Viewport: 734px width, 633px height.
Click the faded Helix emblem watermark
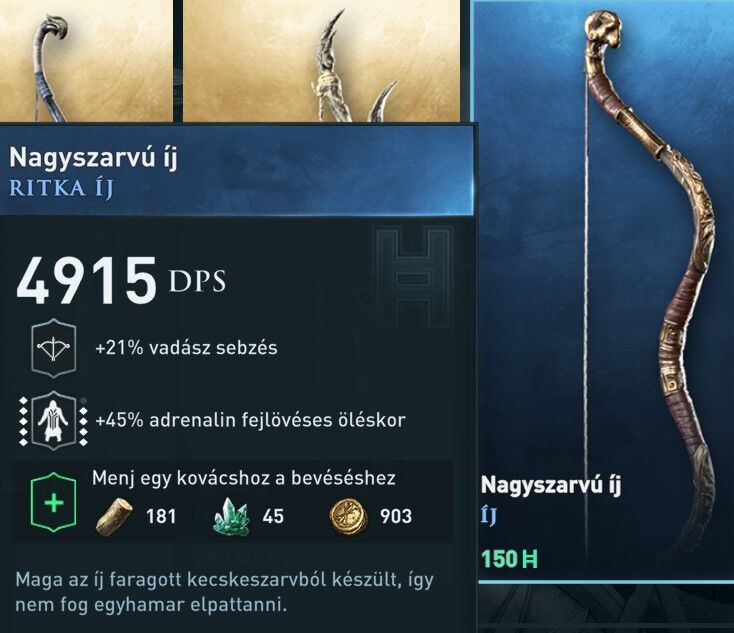coord(414,279)
